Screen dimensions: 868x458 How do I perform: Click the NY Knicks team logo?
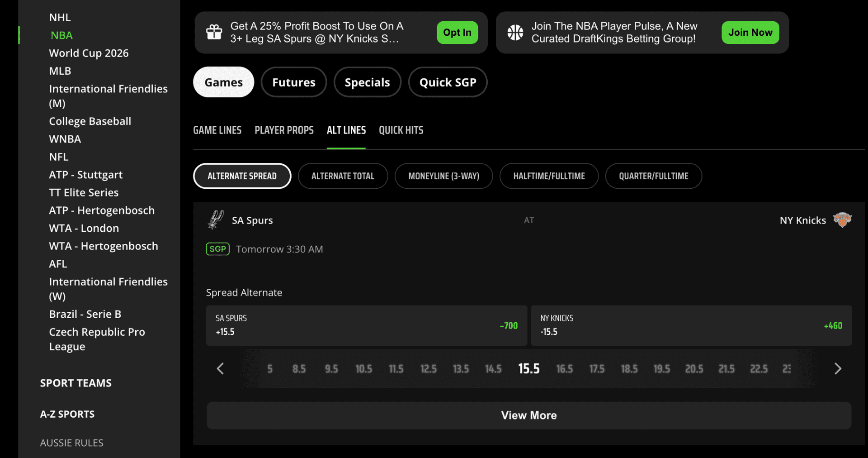click(x=842, y=220)
